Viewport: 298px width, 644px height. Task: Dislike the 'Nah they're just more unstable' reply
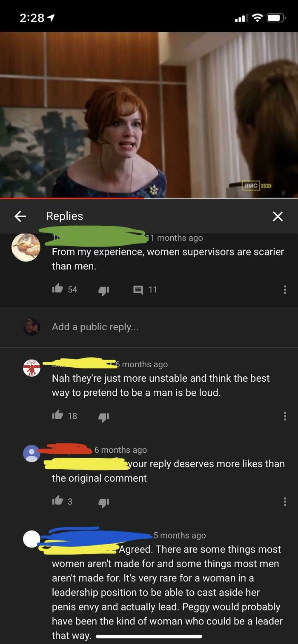[104, 417]
